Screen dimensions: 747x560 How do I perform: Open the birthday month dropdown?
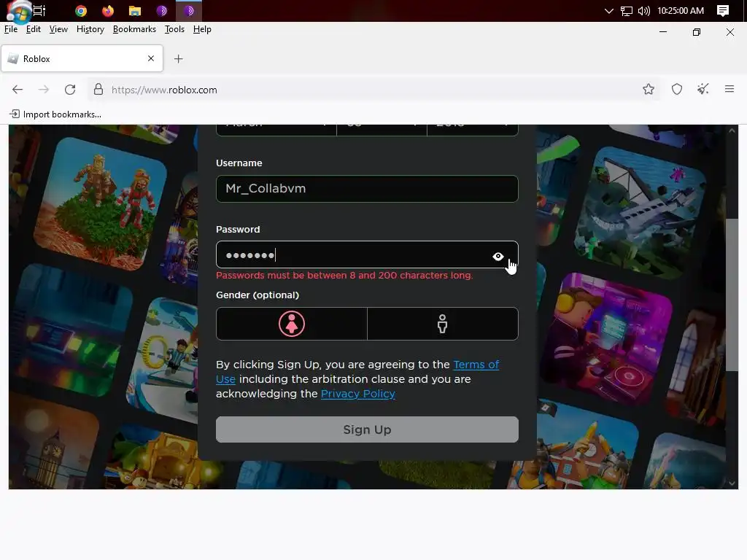276,130
